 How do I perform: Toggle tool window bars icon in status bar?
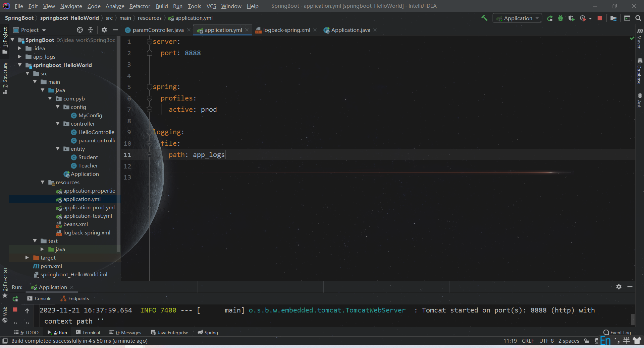tap(5, 341)
